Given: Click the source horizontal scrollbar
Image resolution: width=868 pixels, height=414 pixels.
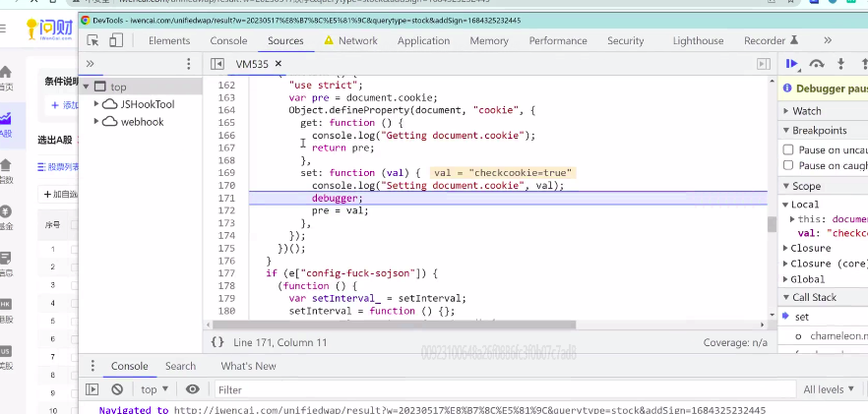Looking at the screenshot, I should pos(394,325).
